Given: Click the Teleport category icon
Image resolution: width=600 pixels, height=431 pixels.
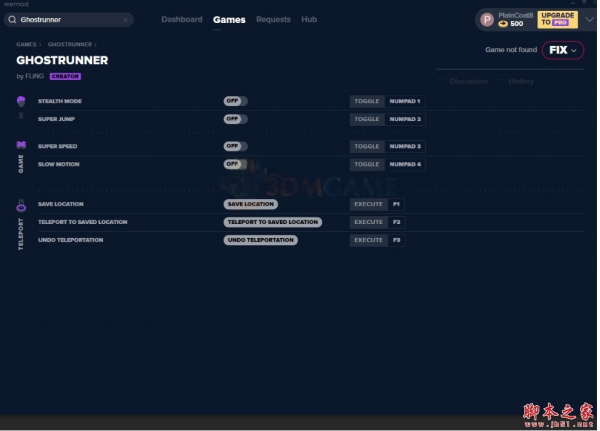Looking at the screenshot, I should tap(21, 206).
